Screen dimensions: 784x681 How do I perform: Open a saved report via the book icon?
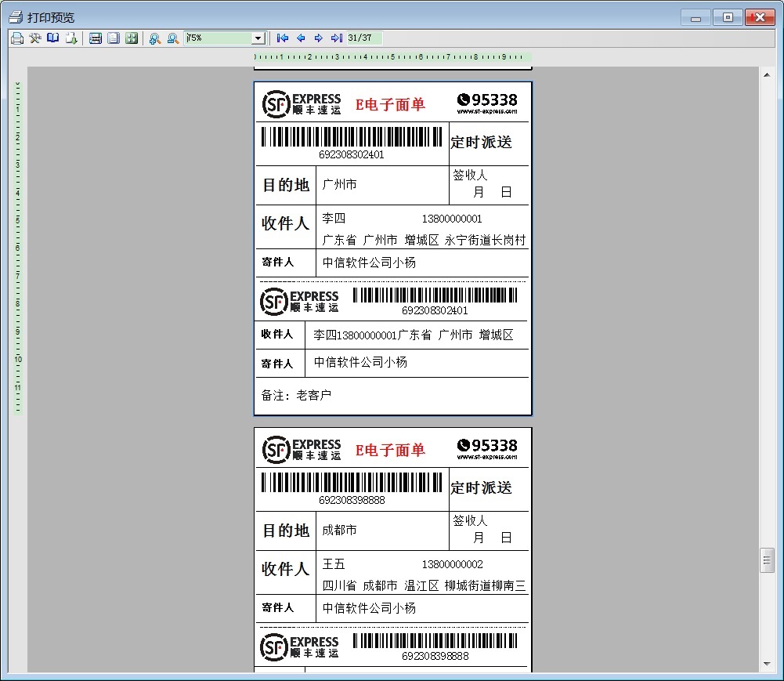[52, 38]
